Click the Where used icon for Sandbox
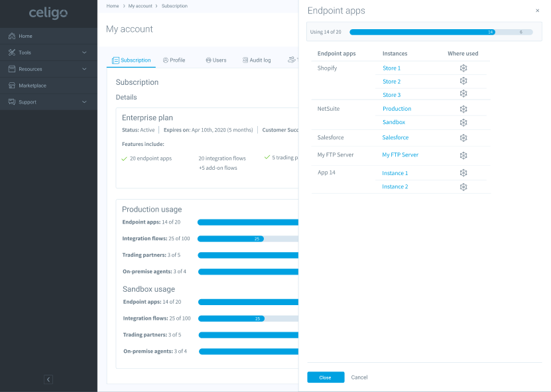 click(x=463, y=123)
